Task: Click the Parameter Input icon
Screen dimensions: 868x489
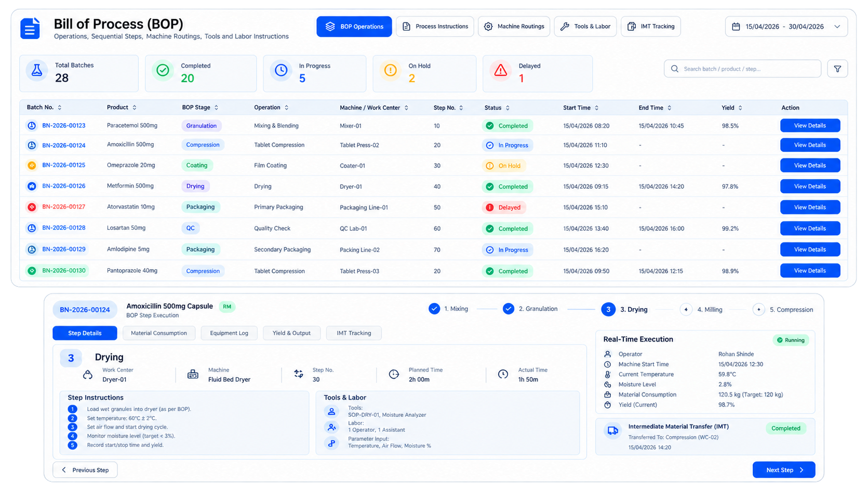Action: pos(331,443)
